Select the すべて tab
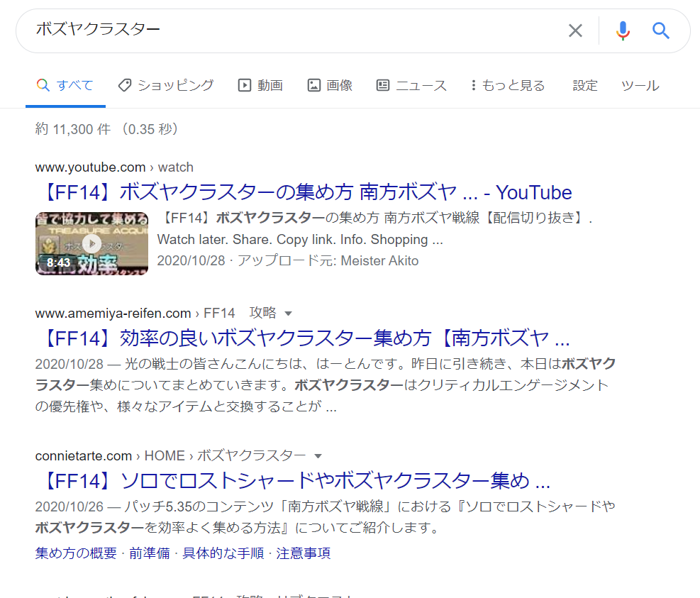The height and width of the screenshot is (598, 700). tap(66, 85)
